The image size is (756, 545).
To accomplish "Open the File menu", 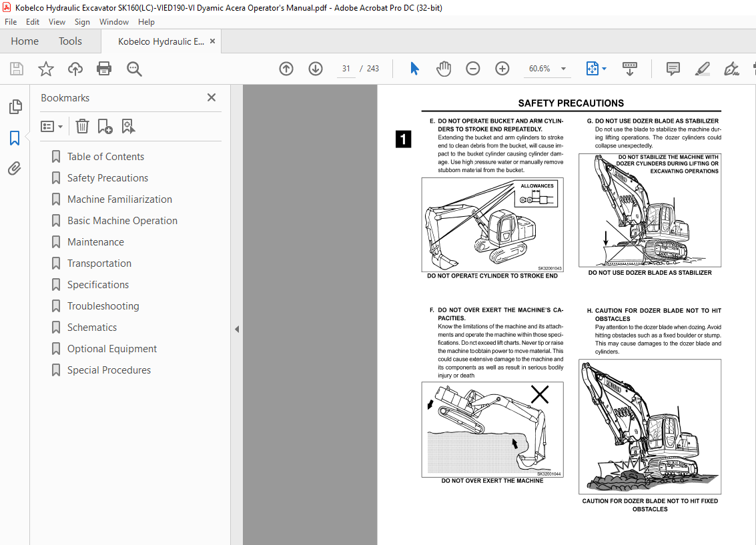I will tap(11, 22).
